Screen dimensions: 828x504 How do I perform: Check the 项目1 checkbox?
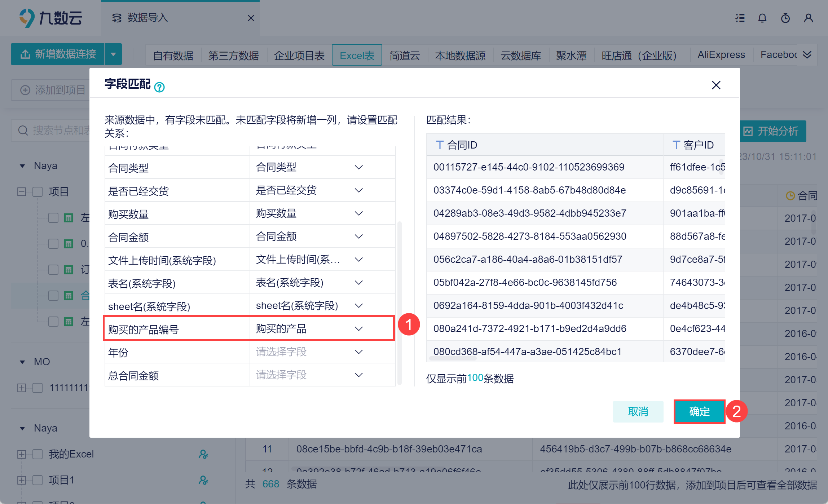[38, 480]
